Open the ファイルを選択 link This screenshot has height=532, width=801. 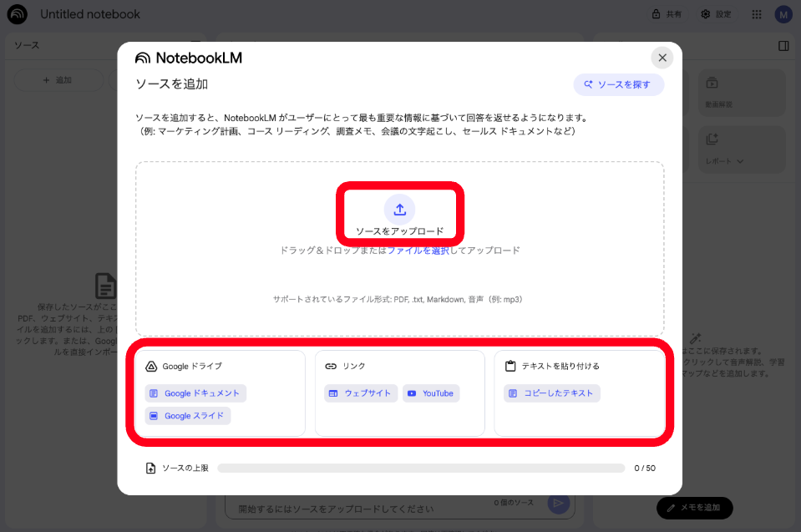(418, 251)
